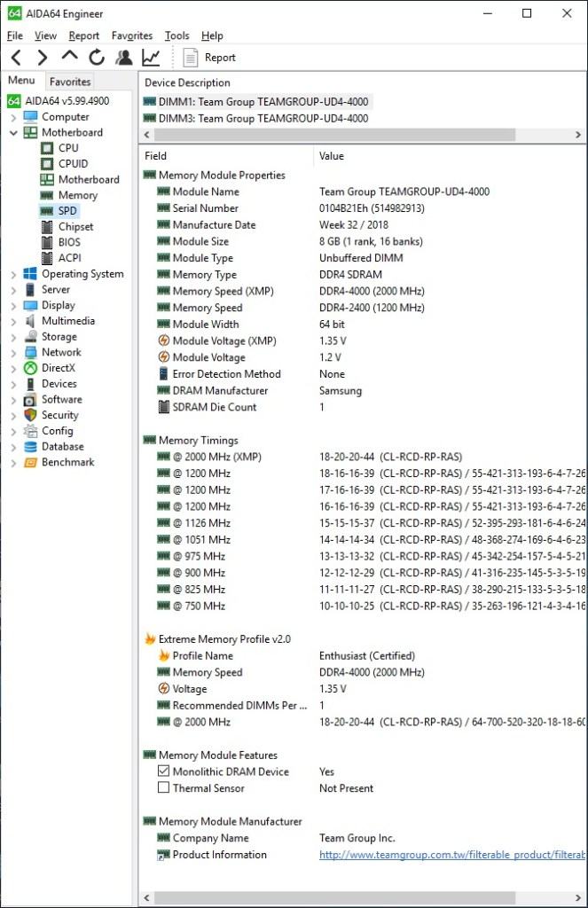The image size is (588, 908).
Task: Click the Network icon in tree
Action: click(30, 352)
